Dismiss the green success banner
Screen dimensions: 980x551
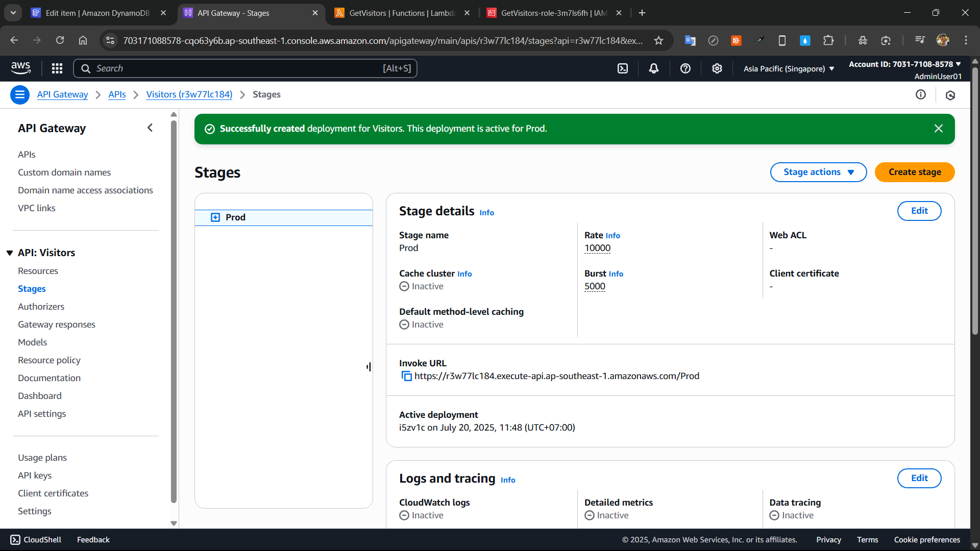(x=939, y=129)
